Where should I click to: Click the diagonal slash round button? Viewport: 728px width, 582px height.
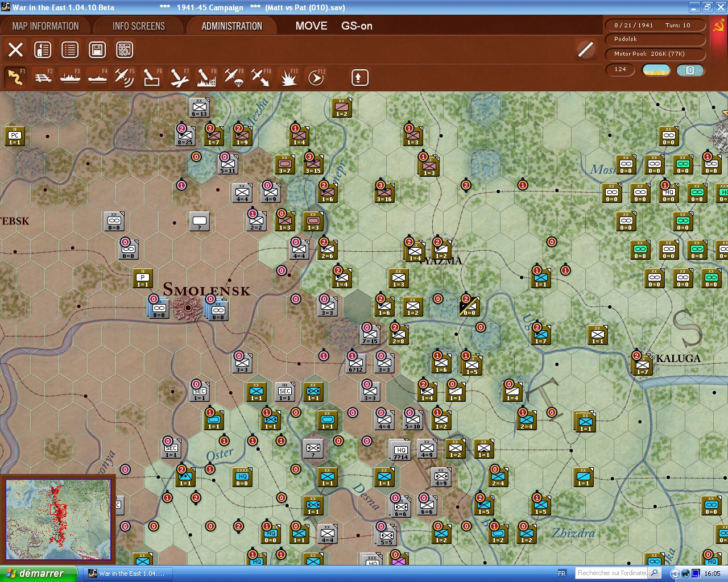pyautogui.click(x=585, y=49)
